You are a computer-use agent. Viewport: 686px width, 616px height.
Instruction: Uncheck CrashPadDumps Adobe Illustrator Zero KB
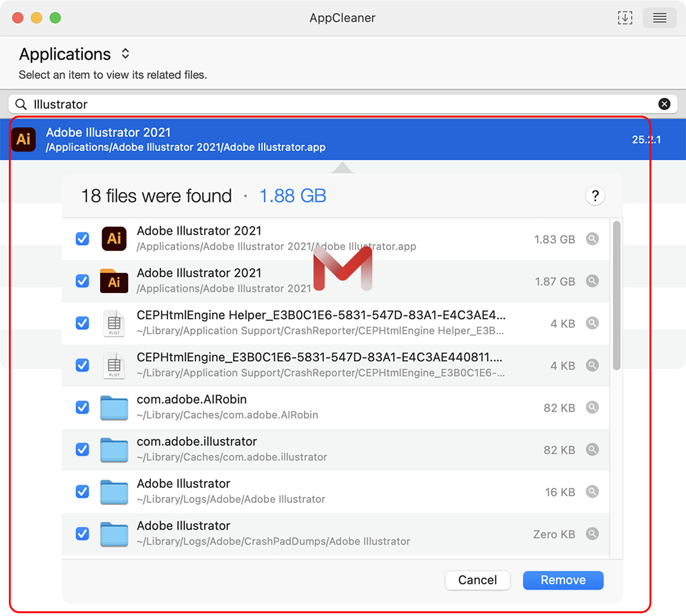point(82,534)
